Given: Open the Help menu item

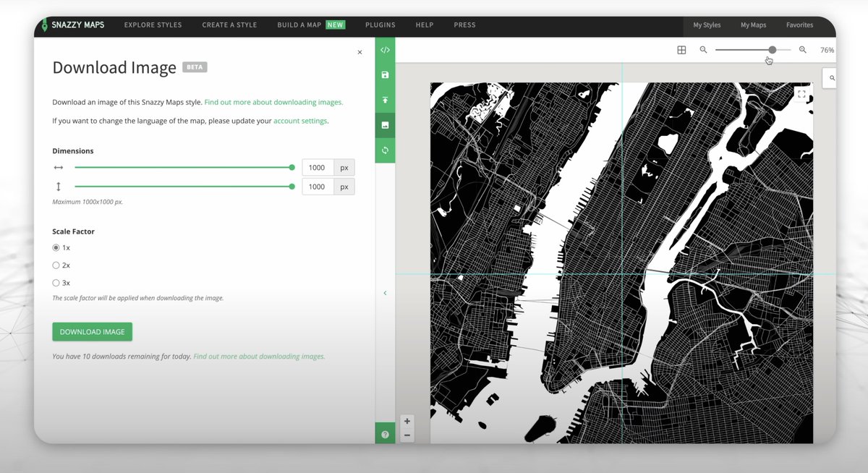Looking at the screenshot, I should (x=425, y=25).
